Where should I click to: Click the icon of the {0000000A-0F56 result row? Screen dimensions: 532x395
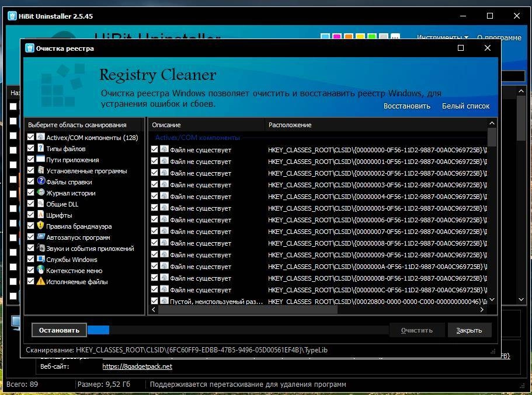165,266
